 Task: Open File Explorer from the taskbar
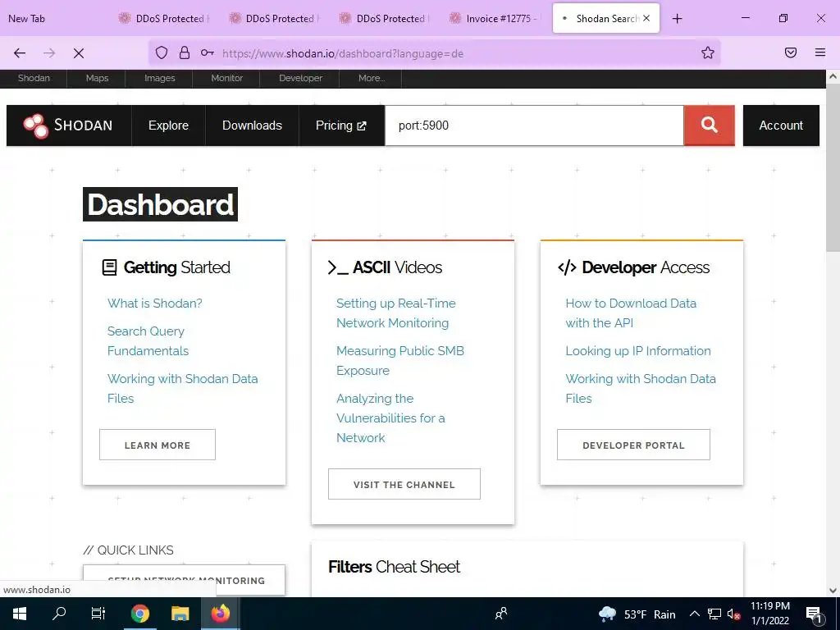180,614
